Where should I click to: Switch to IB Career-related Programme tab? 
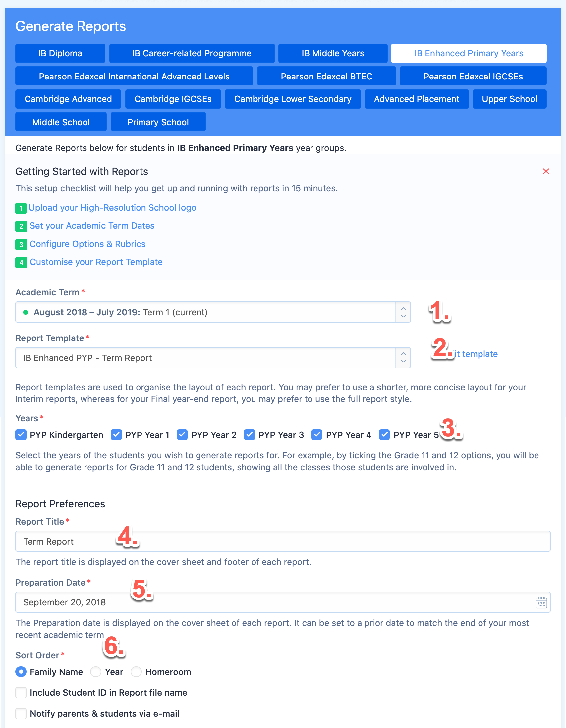(192, 53)
